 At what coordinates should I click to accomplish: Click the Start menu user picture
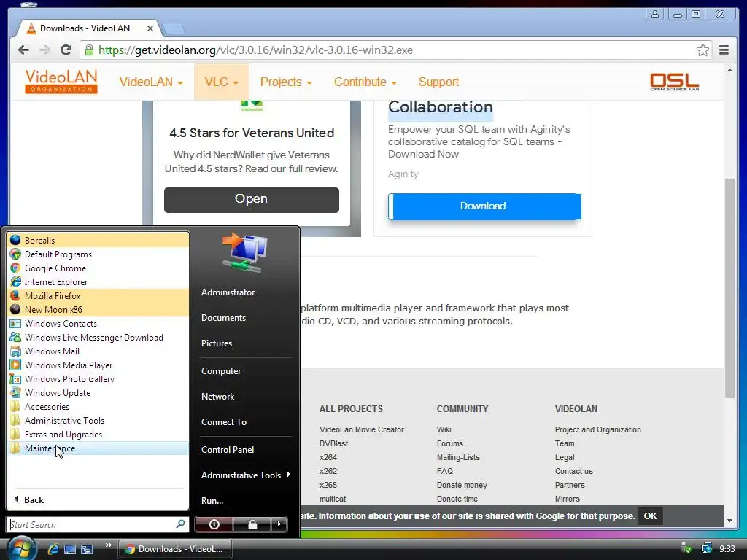point(245,253)
